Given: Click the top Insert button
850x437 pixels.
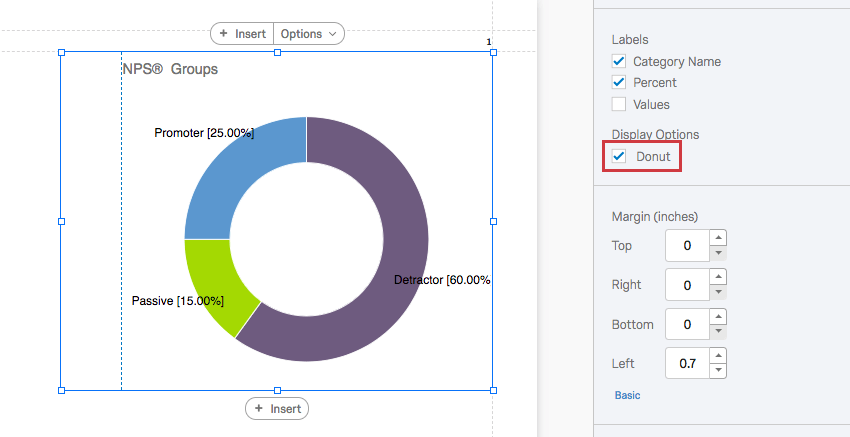Looking at the screenshot, I should point(241,34).
